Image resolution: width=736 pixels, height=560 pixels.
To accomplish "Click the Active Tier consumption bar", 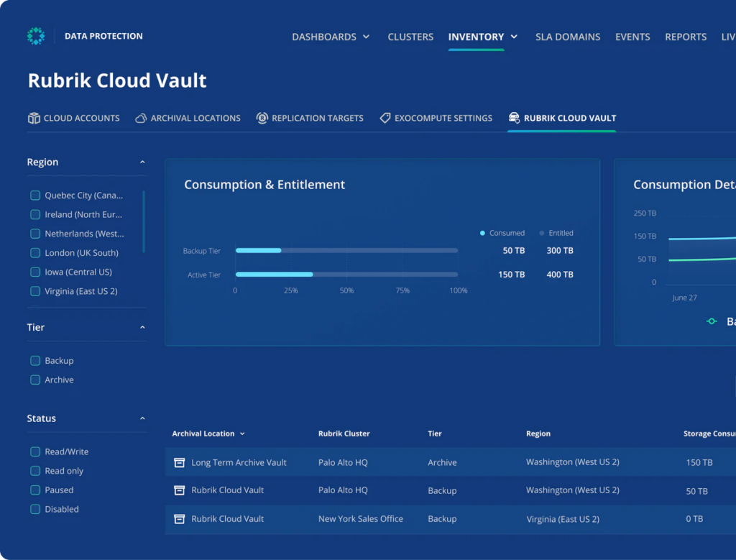I will point(273,274).
